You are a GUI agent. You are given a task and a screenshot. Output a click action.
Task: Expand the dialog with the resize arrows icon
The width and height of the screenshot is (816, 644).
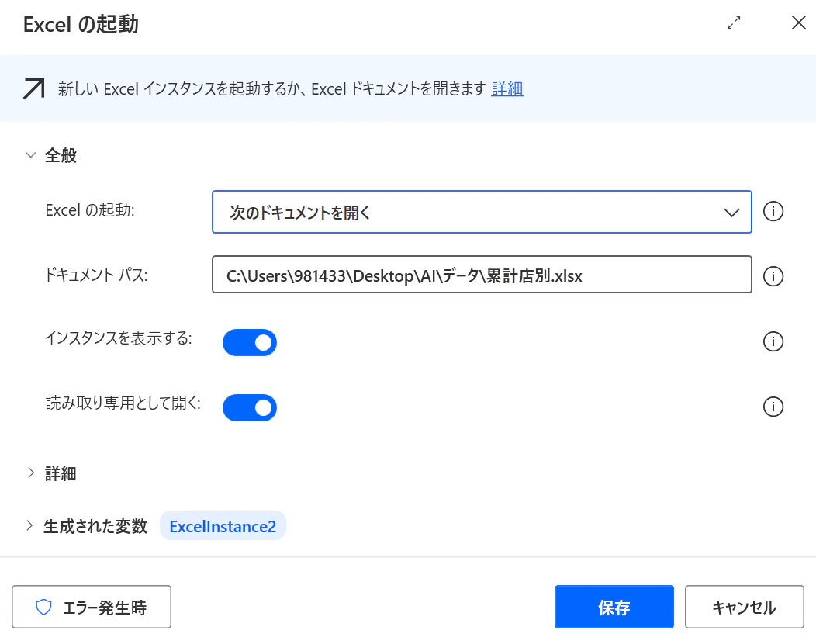coord(734,23)
